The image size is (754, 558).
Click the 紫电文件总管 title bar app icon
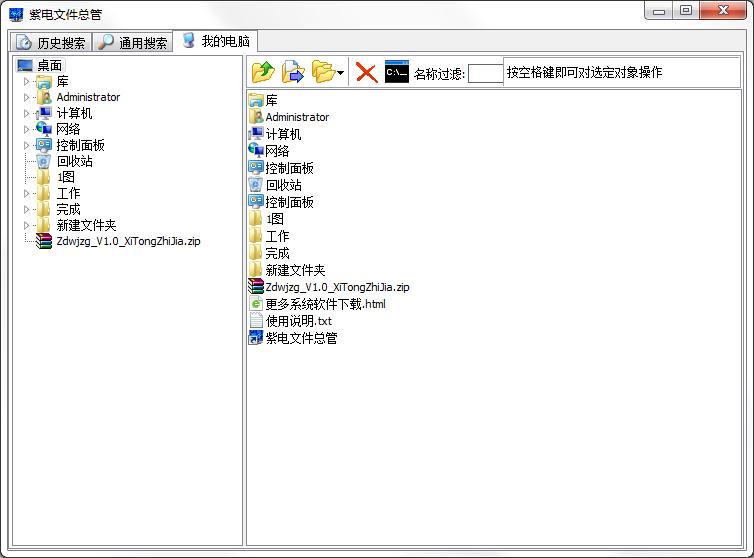point(16,14)
